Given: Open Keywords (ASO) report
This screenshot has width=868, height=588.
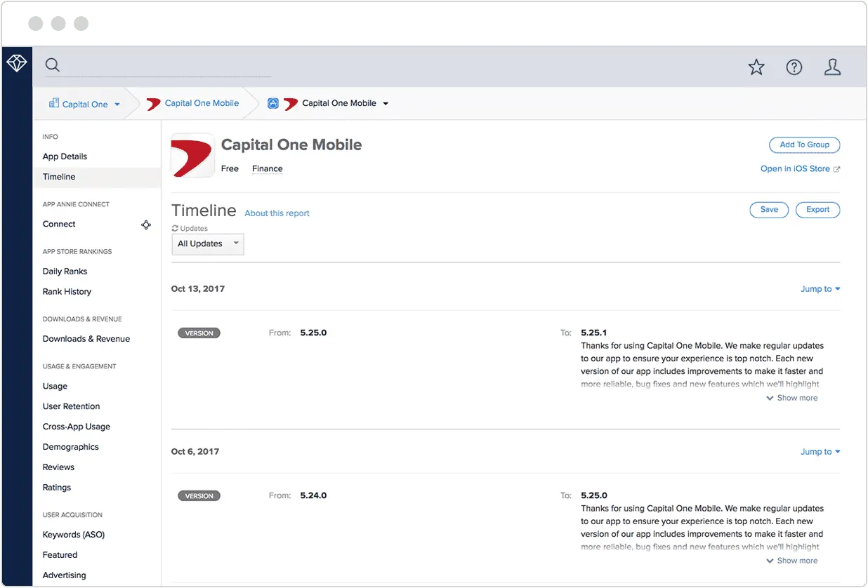Looking at the screenshot, I should [73, 535].
